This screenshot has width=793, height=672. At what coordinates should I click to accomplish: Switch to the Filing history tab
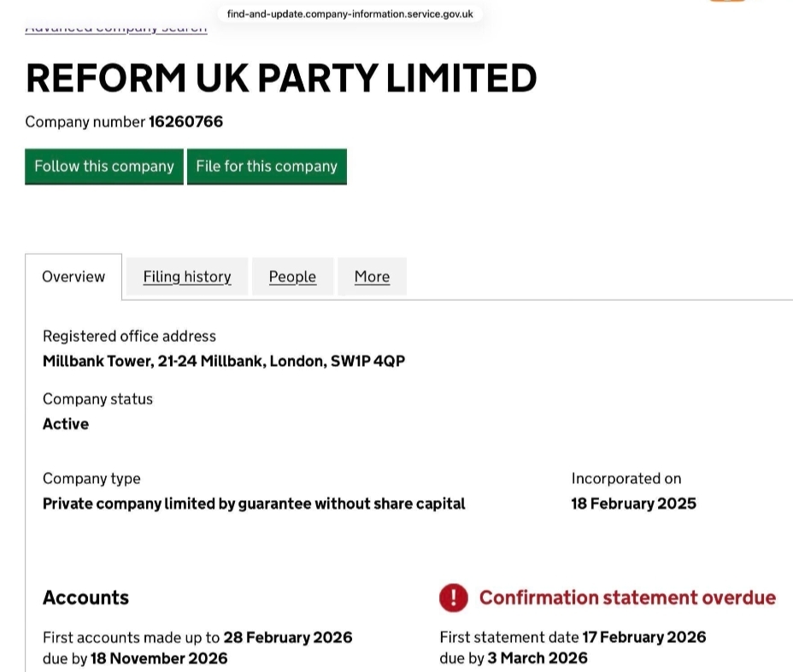click(x=187, y=277)
